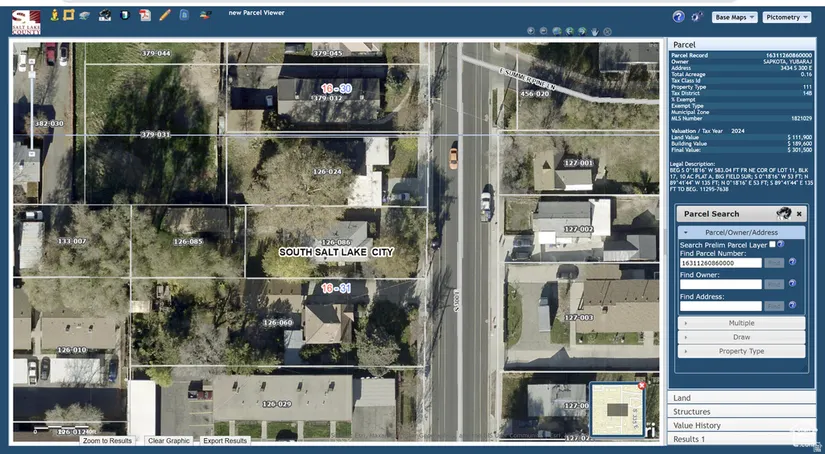This screenshot has width=825, height=454.
Task: Click the zoom in magnifier icon
Action: click(531, 31)
